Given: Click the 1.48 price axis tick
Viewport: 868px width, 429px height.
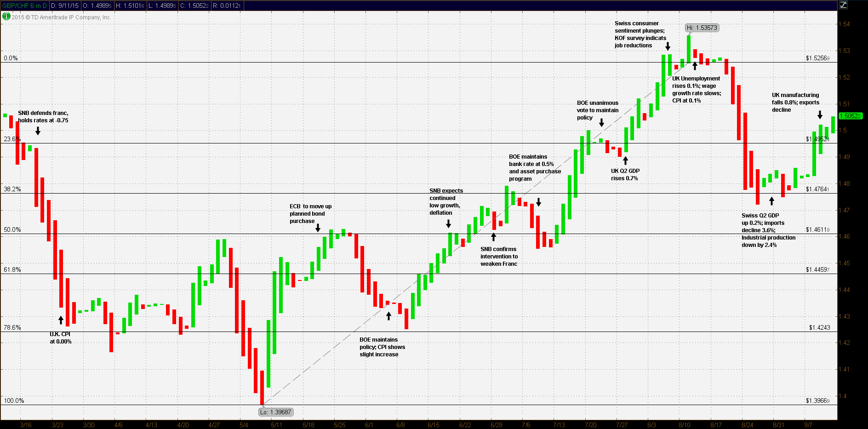Looking at the screenshot, I should coord(844,183).
